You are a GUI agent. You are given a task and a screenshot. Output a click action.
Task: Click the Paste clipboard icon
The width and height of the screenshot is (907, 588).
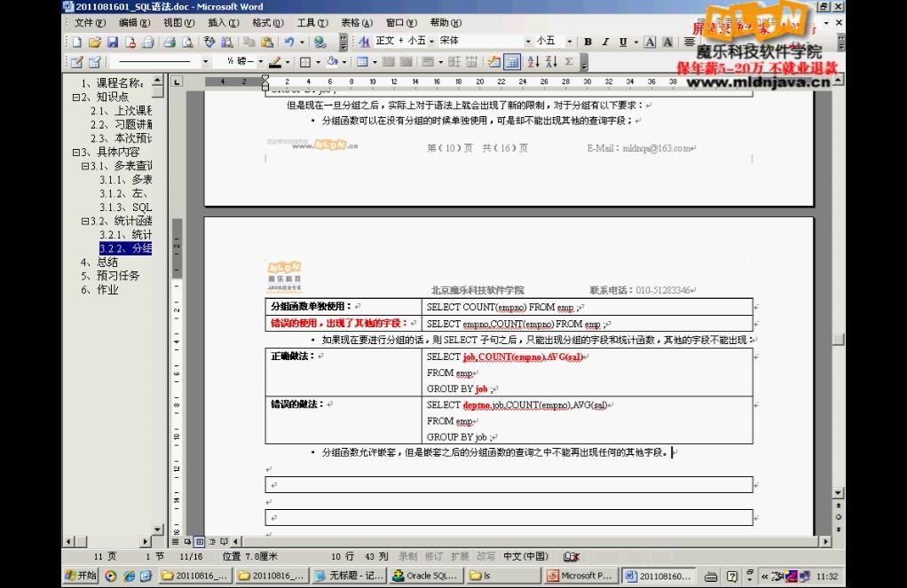266,42
